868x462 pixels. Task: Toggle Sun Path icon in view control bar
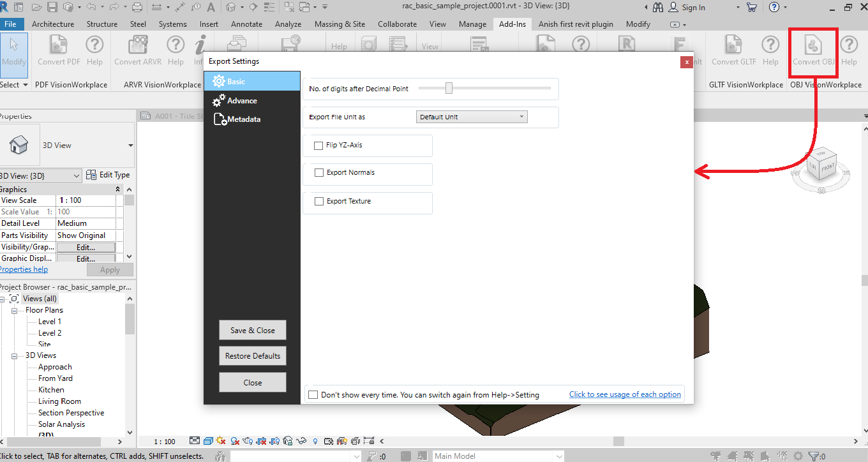221,441
